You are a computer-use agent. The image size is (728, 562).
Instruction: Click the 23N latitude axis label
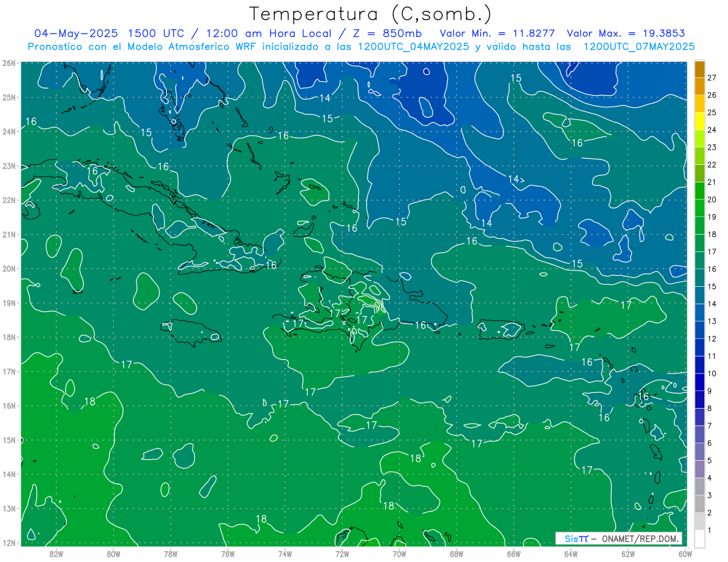pos(9,166)
